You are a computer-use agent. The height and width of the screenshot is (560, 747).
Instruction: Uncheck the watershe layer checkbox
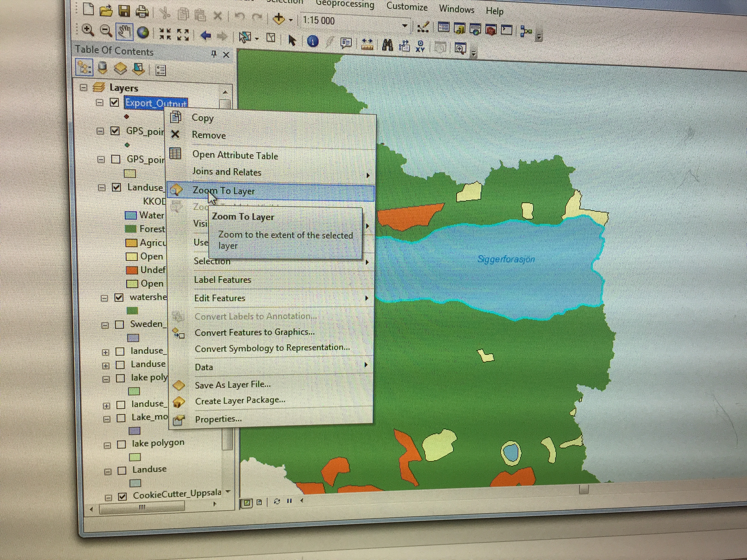119,297
